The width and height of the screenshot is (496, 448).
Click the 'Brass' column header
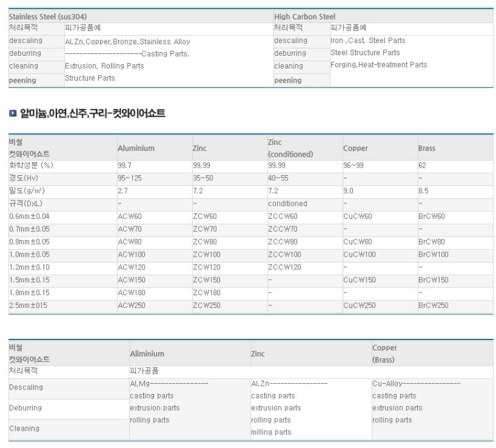tap(427, 148)
